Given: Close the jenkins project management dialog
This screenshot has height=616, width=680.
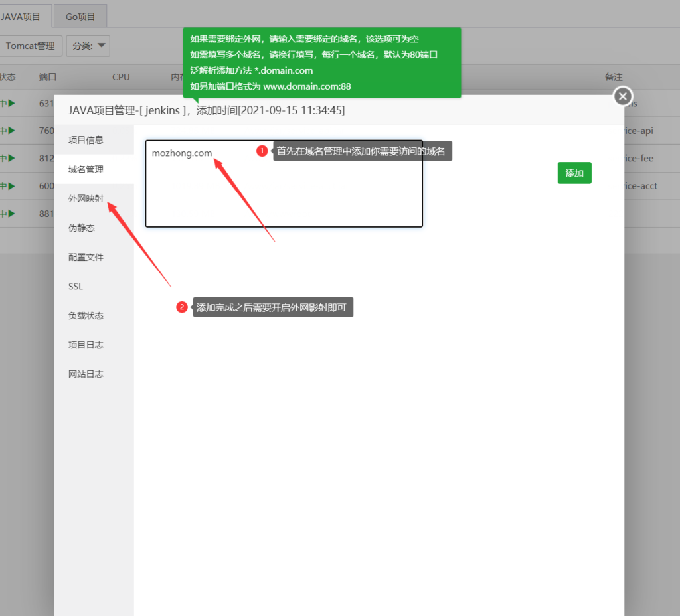Looking at the screenshot, I should click(623, 96).
